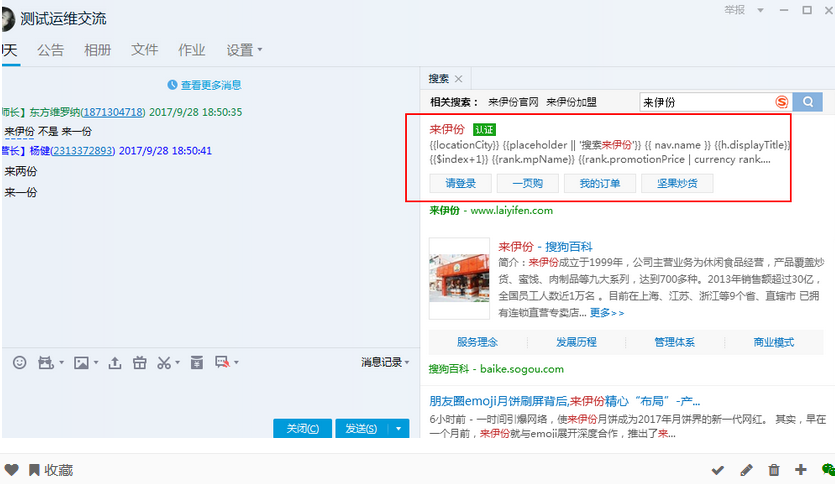Click the animated GIF sticker icon

pyautogui.click(x=46, y=363)
